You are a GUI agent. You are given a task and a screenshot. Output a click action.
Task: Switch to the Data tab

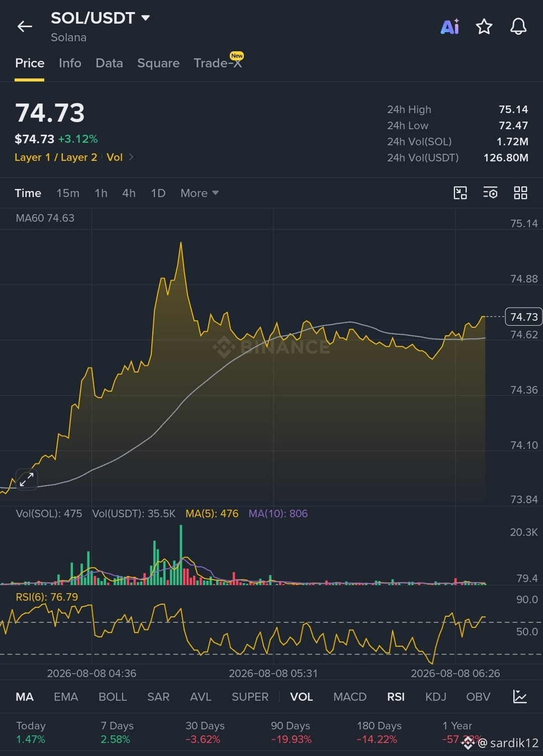[109, 63]
